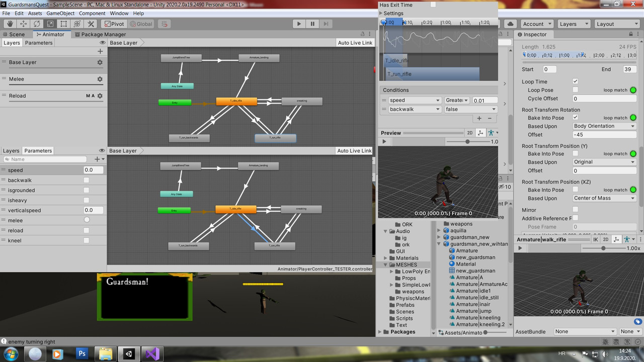This screenshot has height=362, width=644.
Task: Click the upper panel Parameters tab
Action: pos(39,43)
